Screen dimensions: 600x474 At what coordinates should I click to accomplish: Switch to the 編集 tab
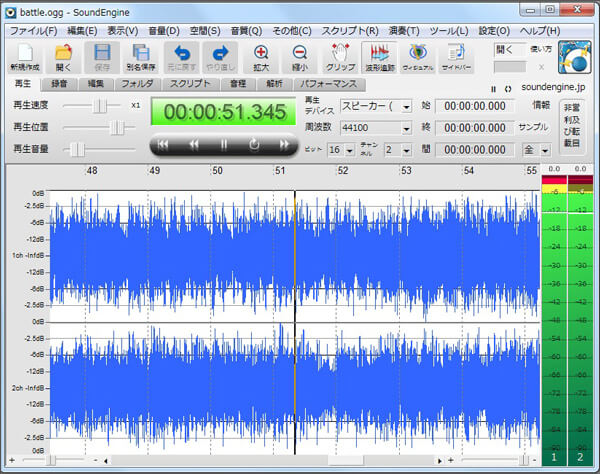96,84
